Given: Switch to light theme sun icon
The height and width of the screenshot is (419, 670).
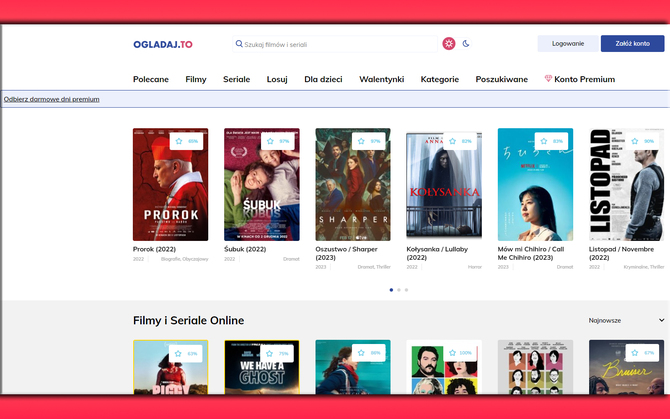Looking at the screenshot, I should 449,43.
